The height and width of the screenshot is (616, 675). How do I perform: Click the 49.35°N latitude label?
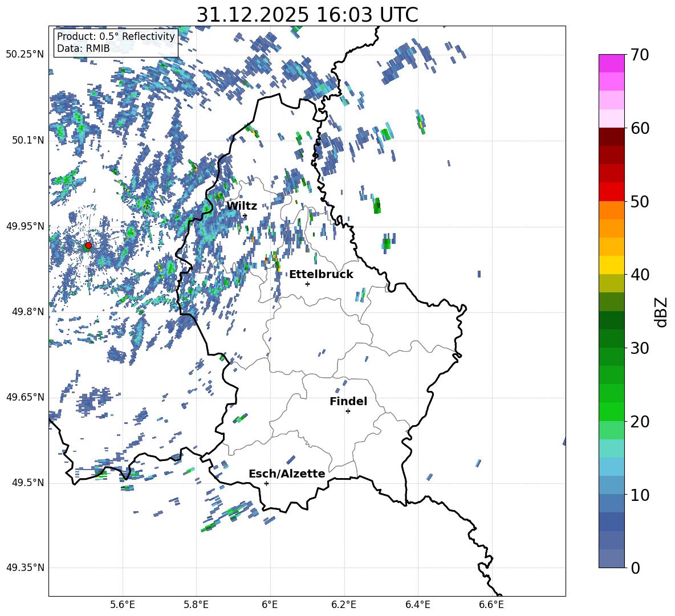point(25,568)
